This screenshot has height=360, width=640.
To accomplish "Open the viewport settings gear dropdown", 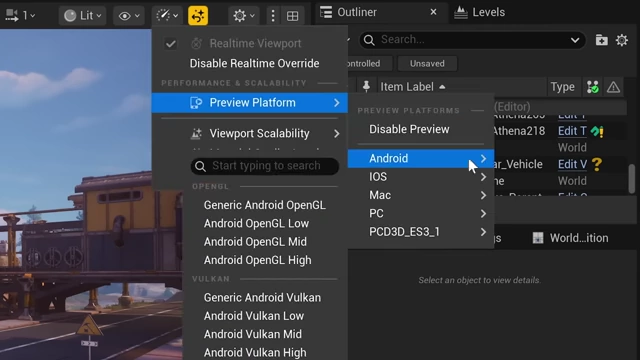I will (x=244, y=16).
